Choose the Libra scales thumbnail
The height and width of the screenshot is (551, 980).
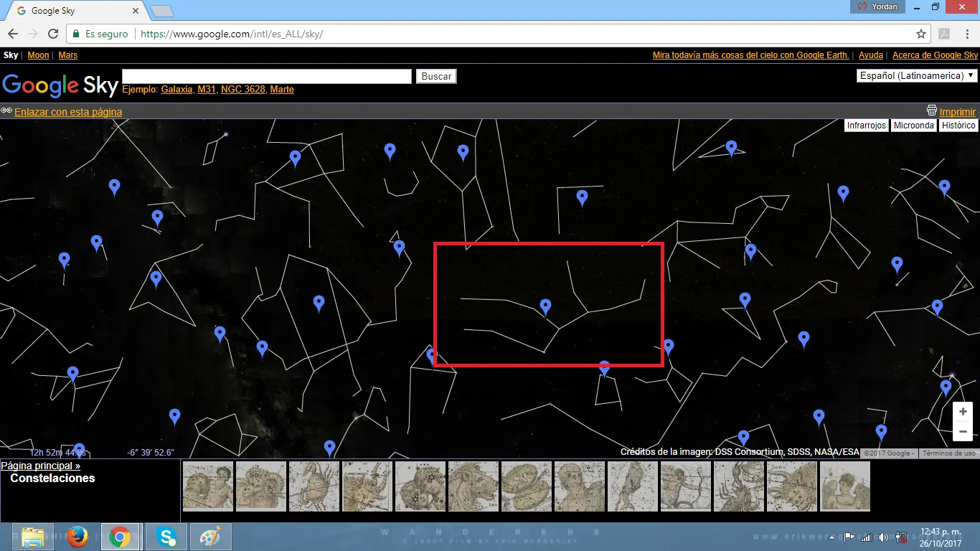click(527, 486)
